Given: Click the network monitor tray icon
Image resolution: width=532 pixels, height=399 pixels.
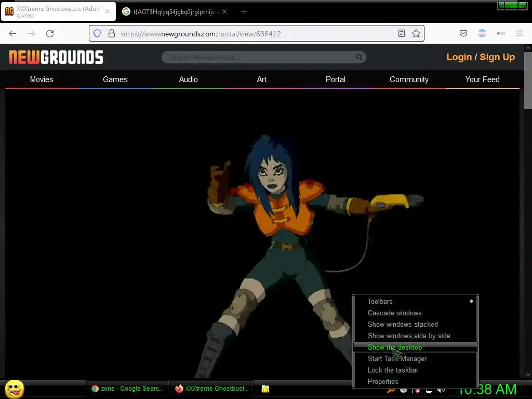Looking at the screenshot, I should 429,391.
